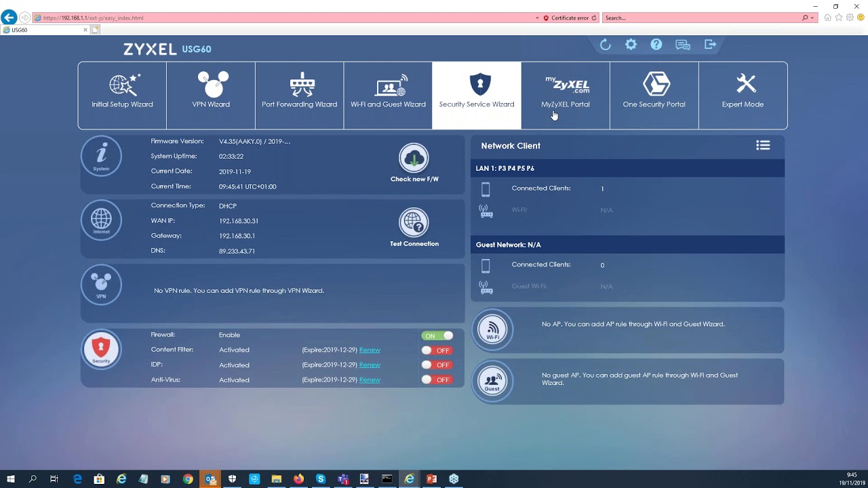The height and width of the screenshot is (488, 868).
Task: Open Wi-Fi and Guest Wizard
Action: click(388, 96)
